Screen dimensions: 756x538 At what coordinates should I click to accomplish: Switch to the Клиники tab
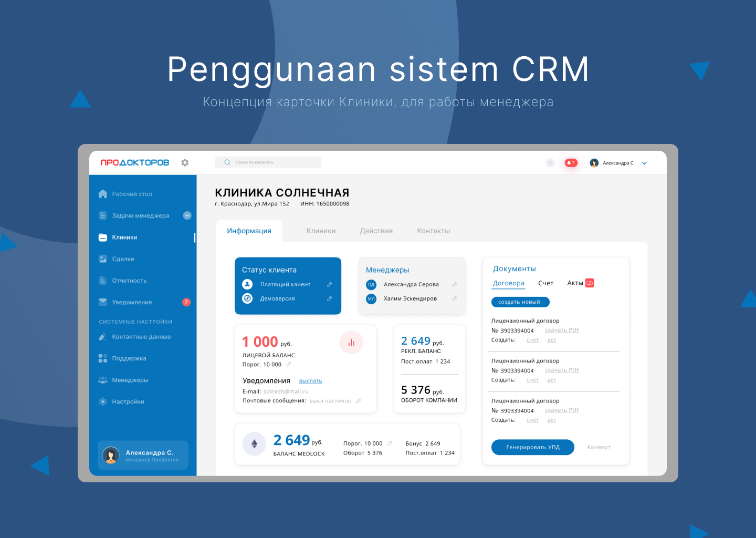pos(321,231)
